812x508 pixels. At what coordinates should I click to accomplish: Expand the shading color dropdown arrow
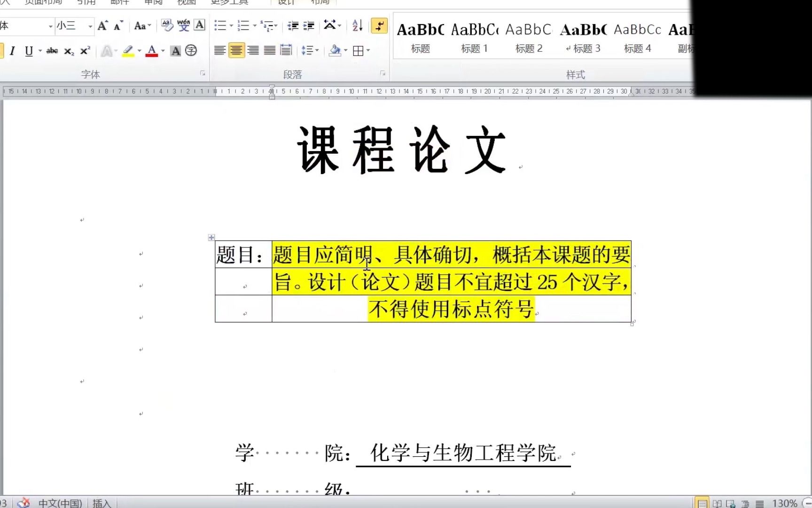[x=346, y=50]
